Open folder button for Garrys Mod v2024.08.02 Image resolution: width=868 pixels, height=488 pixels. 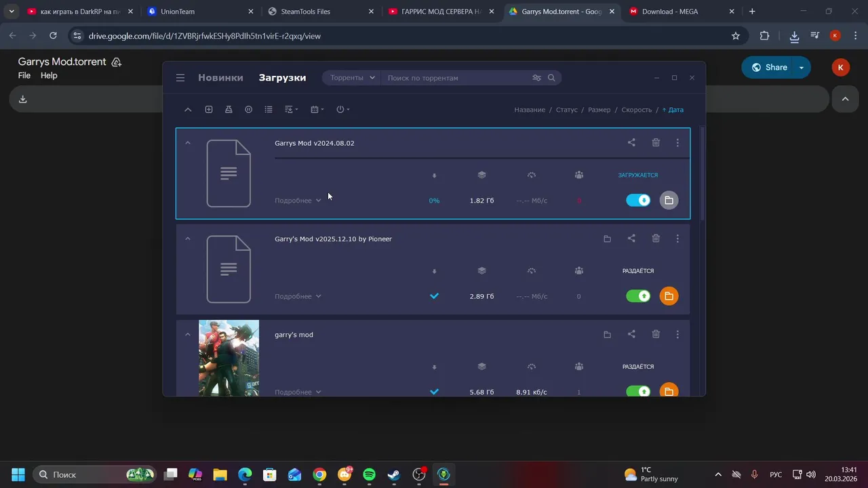669,201
